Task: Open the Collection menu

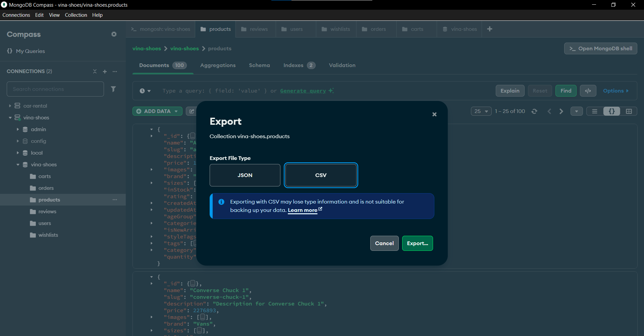Action: (76, 15)
